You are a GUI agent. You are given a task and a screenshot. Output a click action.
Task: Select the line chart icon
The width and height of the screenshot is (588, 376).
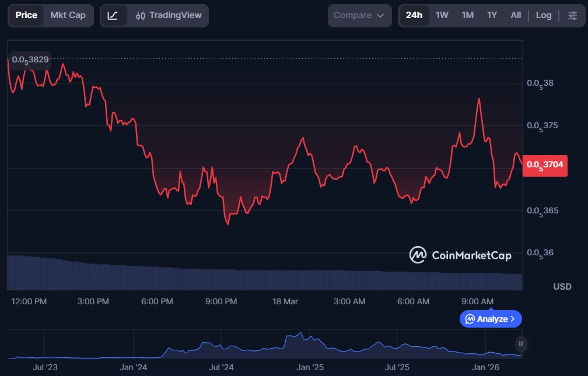113,15
